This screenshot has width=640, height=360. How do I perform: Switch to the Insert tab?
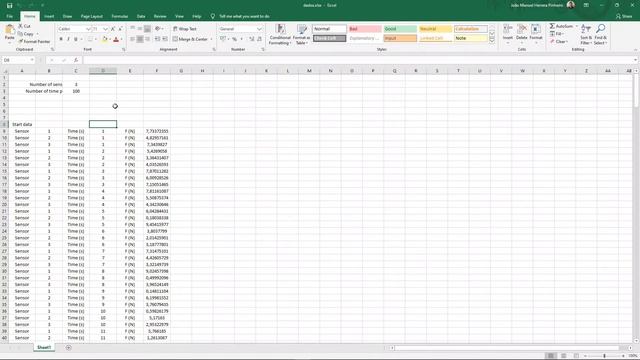click(x=49, y=16)
